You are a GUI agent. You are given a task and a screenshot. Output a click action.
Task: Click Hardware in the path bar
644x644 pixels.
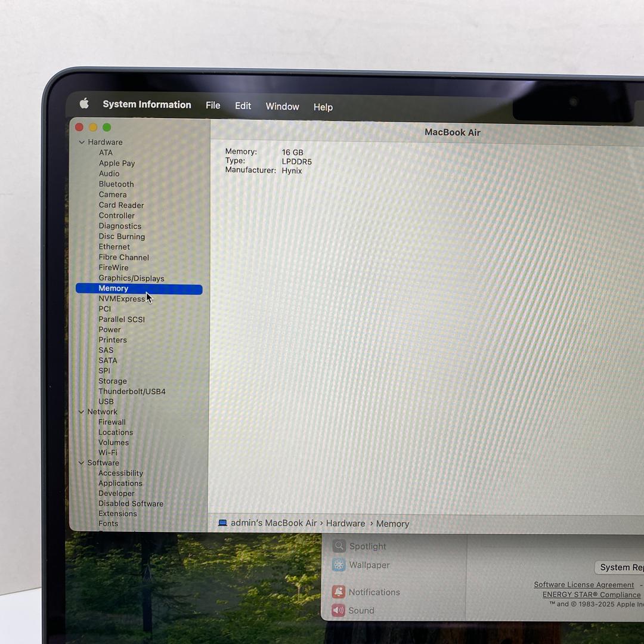(345, 523)
